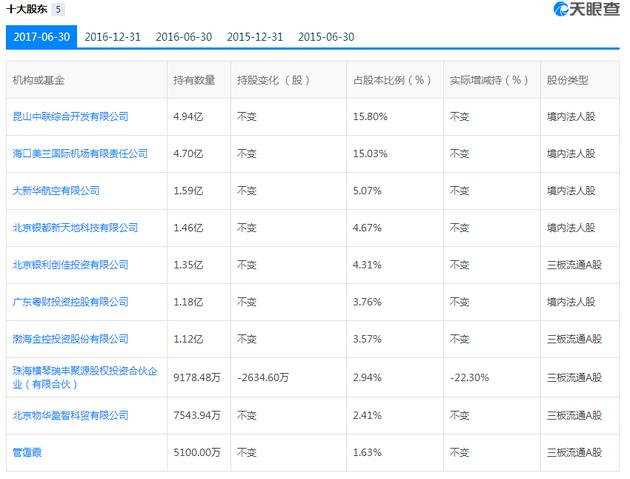Click the 15.80% share ratio
Image resolution: width=630 pixels, height=479 pixels.
tap(370, 117)
